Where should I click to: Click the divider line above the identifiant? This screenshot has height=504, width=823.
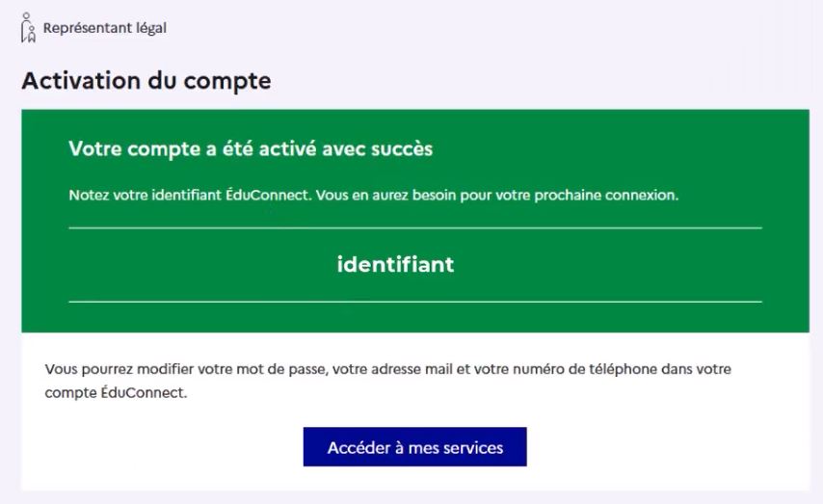click(414, 228)
